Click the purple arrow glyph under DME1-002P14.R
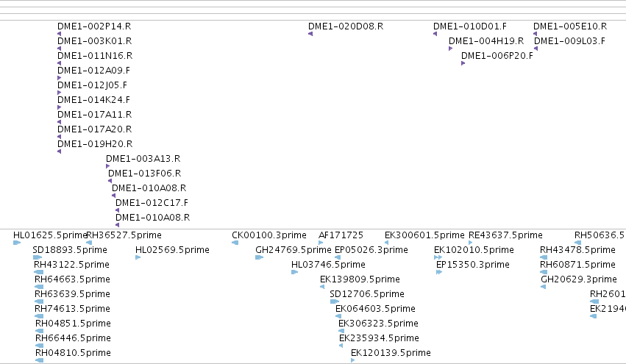This screenshot has height=364, width=626. click(59, 34)
